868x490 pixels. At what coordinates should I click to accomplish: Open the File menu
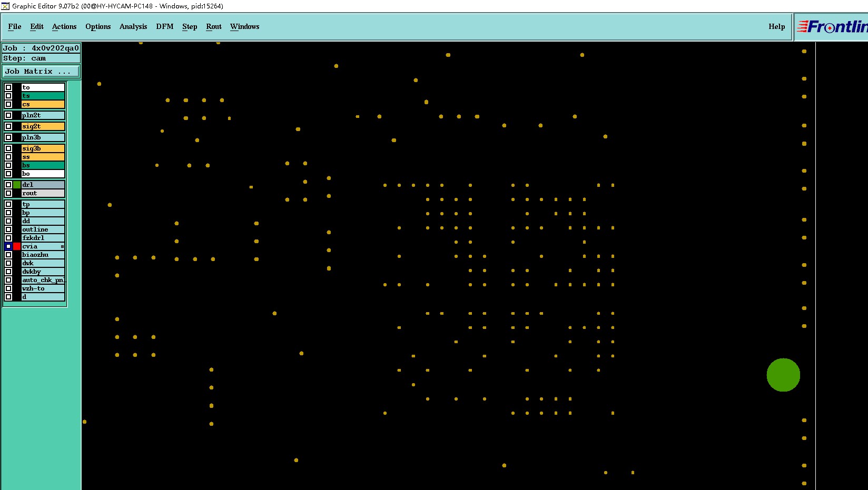(x=15, y=26)
